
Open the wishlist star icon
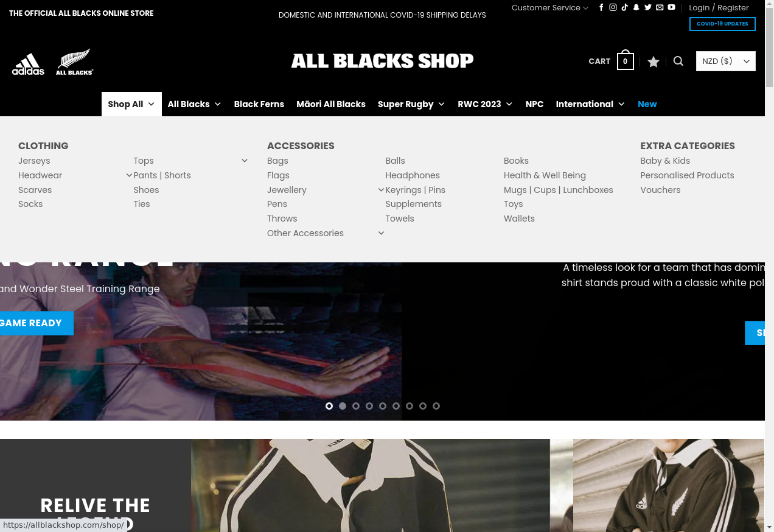click(x=654, y=61)
